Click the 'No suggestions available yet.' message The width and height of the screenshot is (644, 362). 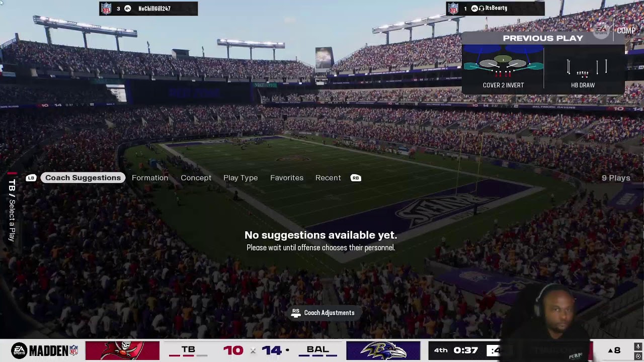(x=320, y=235)
